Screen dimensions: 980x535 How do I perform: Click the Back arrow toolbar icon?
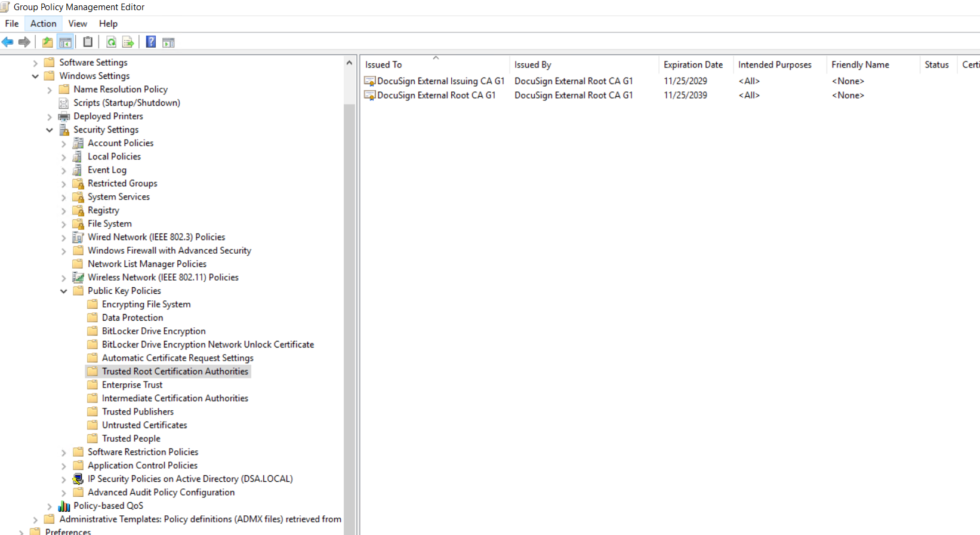8,42
